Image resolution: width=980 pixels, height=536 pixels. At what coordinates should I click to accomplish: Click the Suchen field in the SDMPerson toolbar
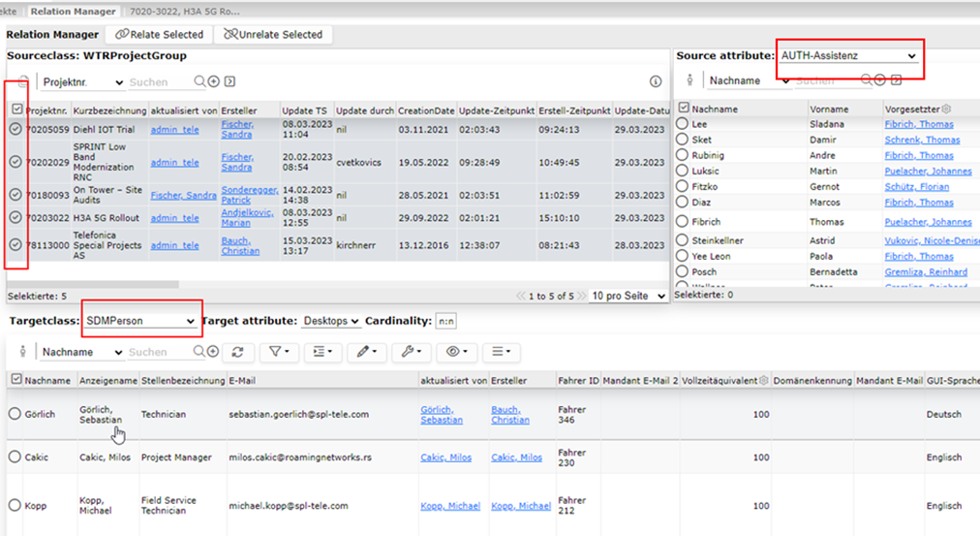pos(160,352)
